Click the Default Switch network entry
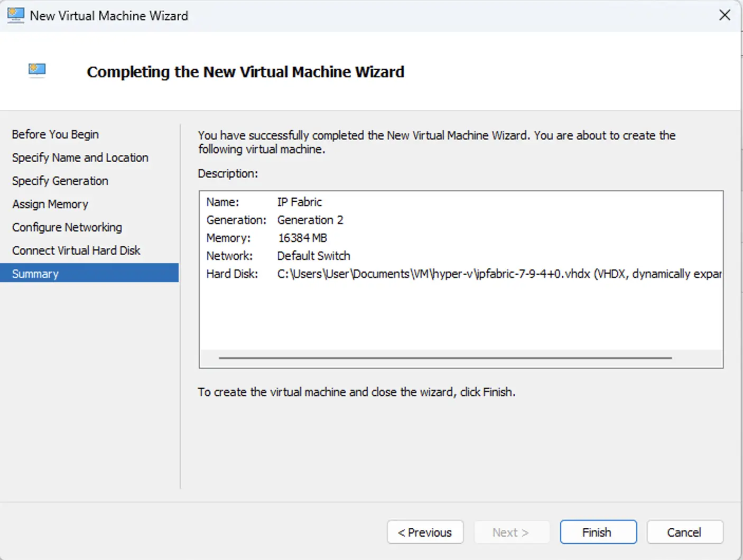 pos(313,256)
